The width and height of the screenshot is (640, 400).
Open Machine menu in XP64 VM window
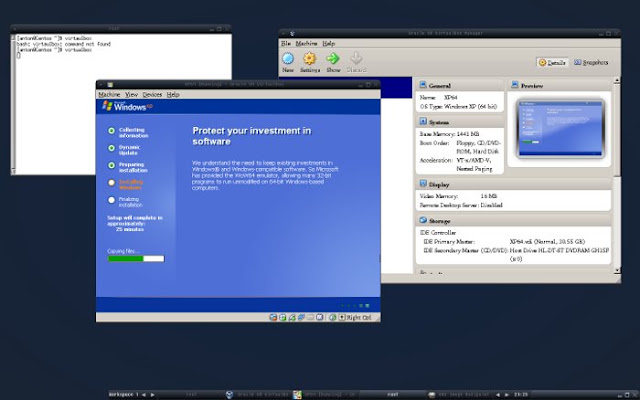coord(109,94)
